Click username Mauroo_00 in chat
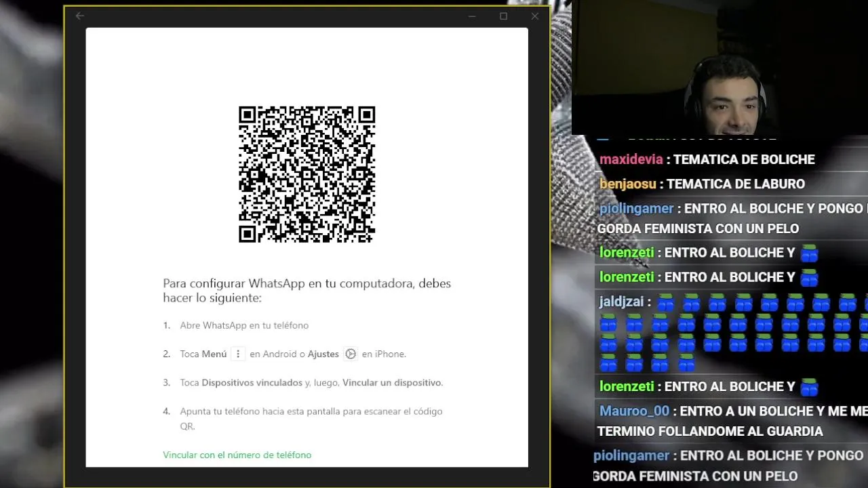Viewport: 868px width, 488px height. click(635, 411)
